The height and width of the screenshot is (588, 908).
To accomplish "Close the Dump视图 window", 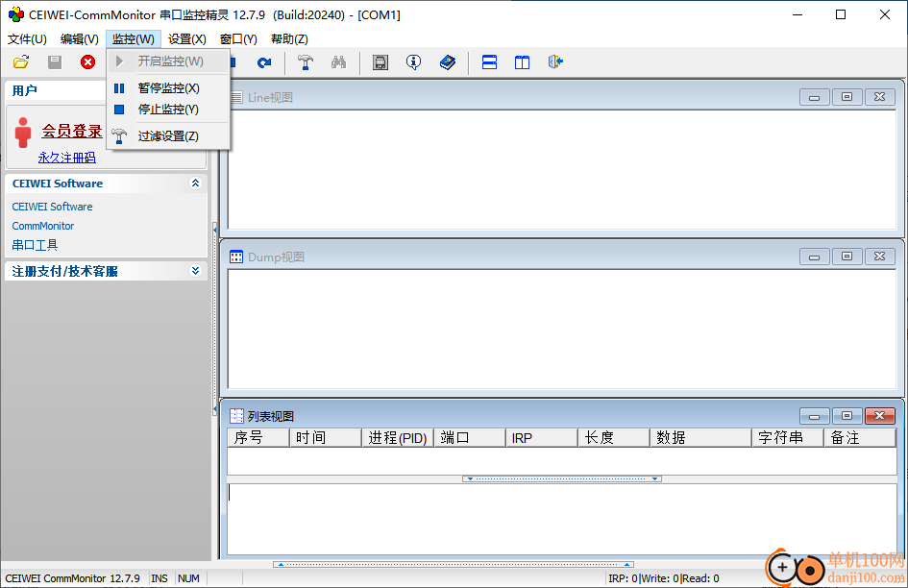I will coord(879,257).
